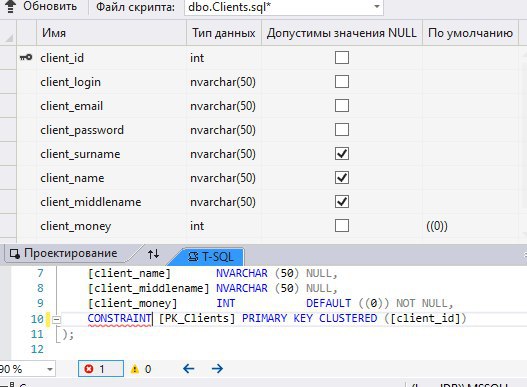
Task: Click the primary key icon beside client_id
Action: click(26, 57)
